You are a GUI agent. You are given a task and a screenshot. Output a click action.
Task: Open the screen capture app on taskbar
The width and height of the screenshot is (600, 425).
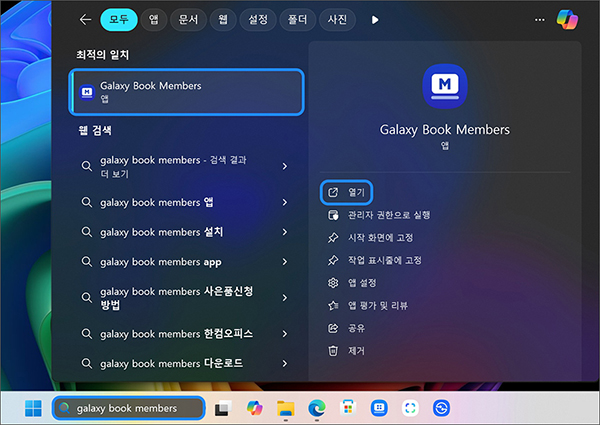click(410, 408)
